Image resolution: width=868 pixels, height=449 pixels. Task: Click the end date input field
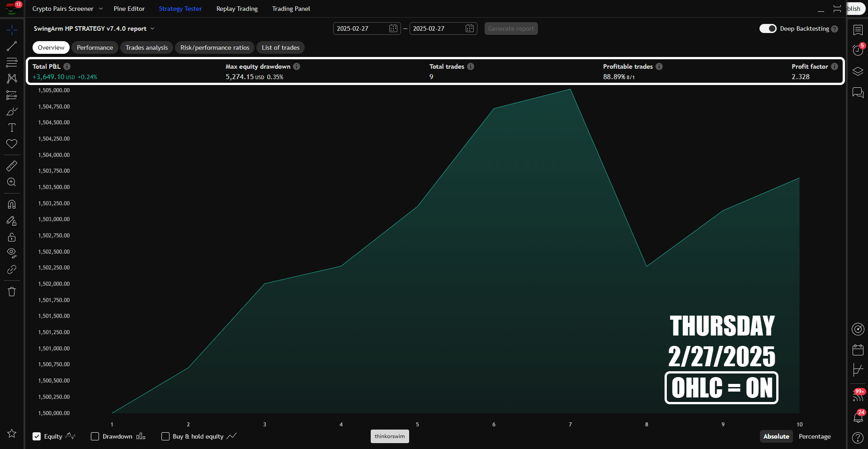[437, 28]
